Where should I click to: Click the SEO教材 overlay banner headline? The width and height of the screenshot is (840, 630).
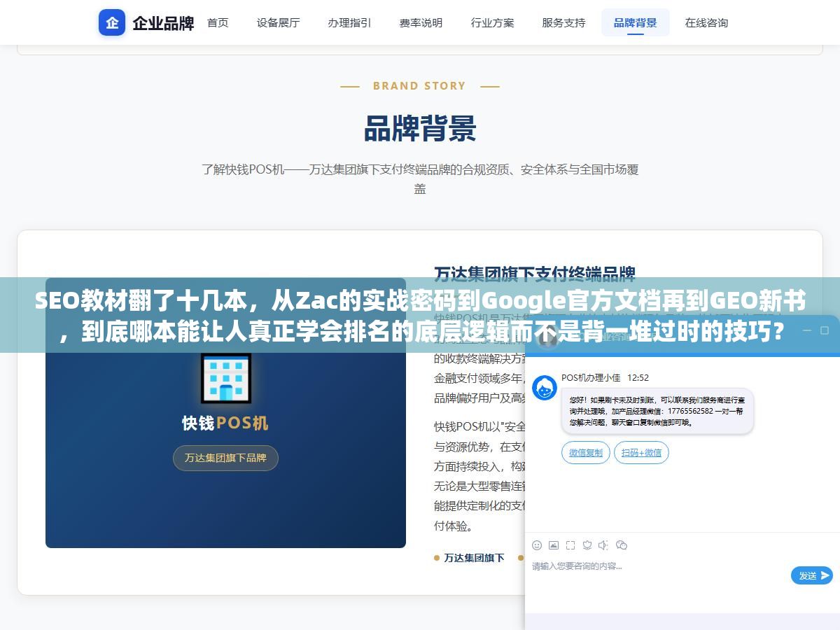(420, 315)
